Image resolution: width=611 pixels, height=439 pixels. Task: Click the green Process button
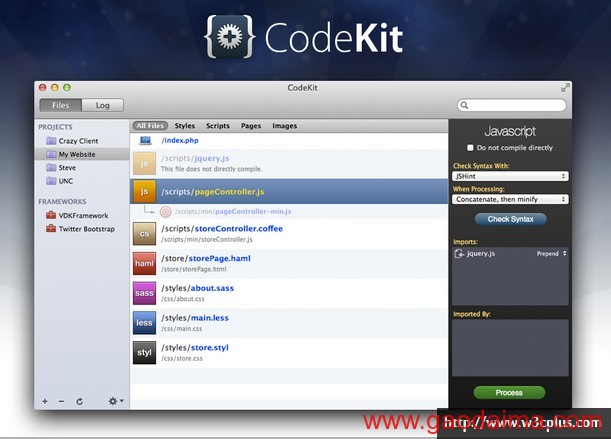coord(509,393)
